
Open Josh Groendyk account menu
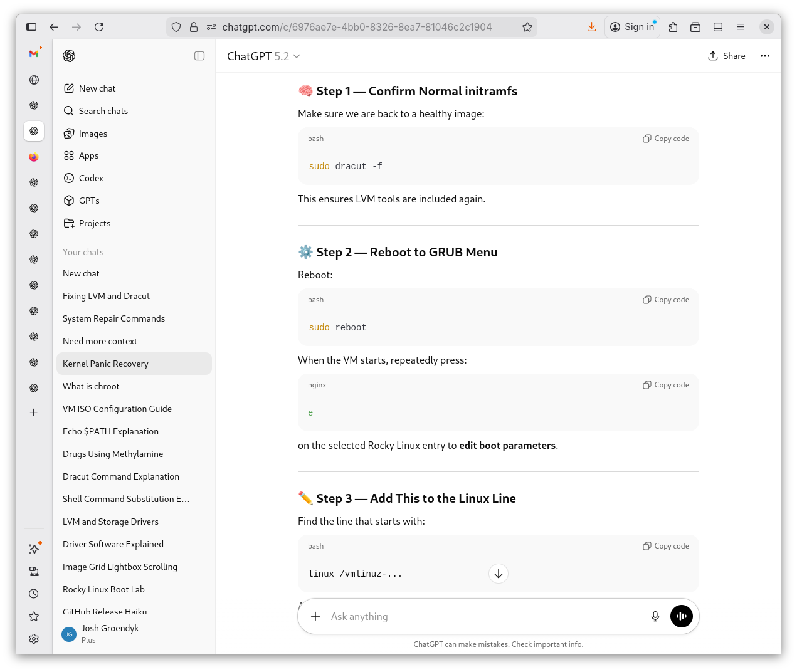coord(110,634)
